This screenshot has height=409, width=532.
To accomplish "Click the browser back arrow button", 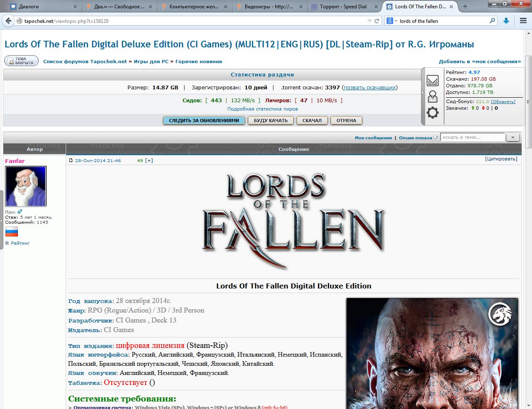I will pyautogui.click(x=9, y=21).
